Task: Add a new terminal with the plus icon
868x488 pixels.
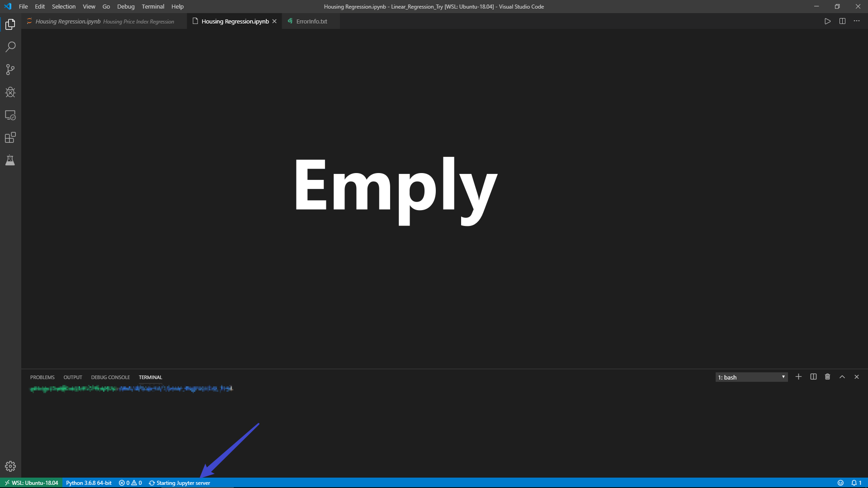Action: (799, 377)
